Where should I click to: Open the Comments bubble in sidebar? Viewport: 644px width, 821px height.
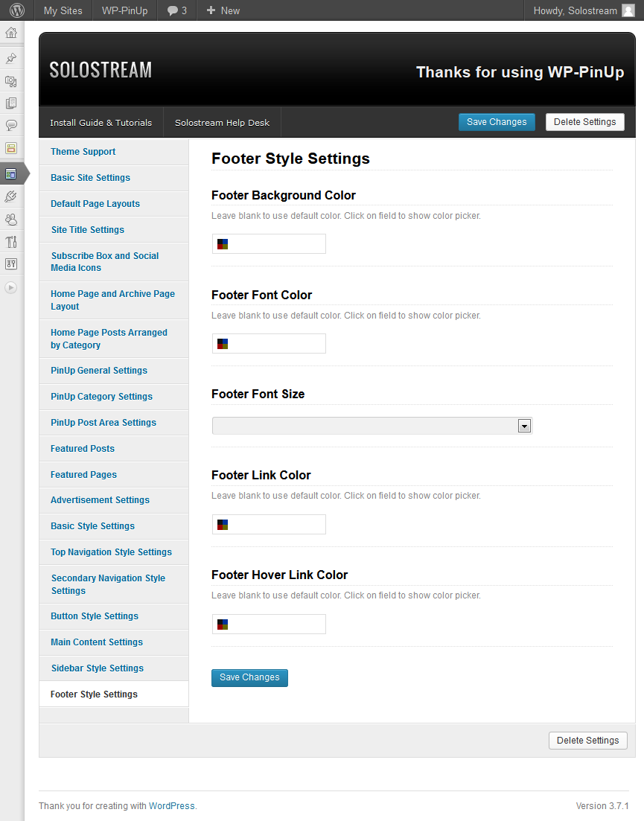coord(11,125)
